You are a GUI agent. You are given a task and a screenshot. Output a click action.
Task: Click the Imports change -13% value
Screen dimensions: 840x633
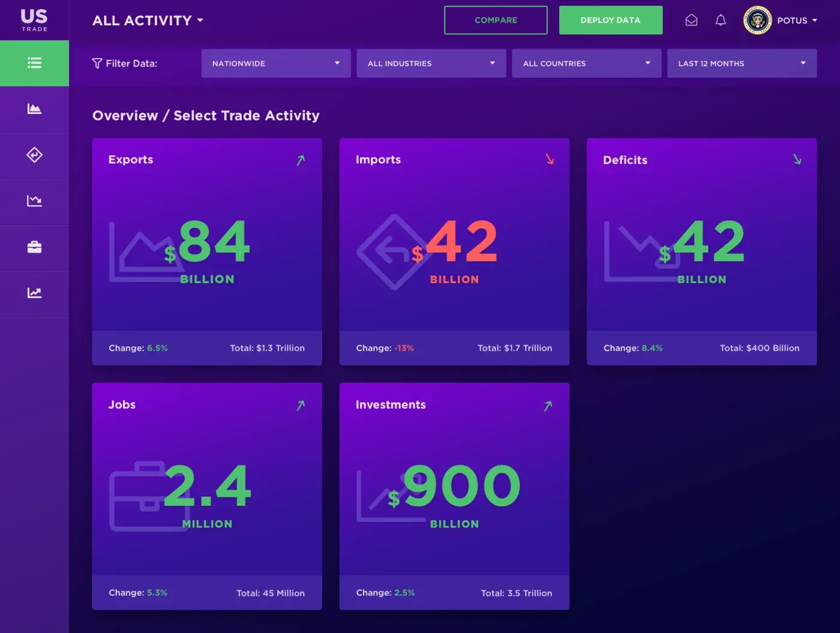(x=404, y=348)
